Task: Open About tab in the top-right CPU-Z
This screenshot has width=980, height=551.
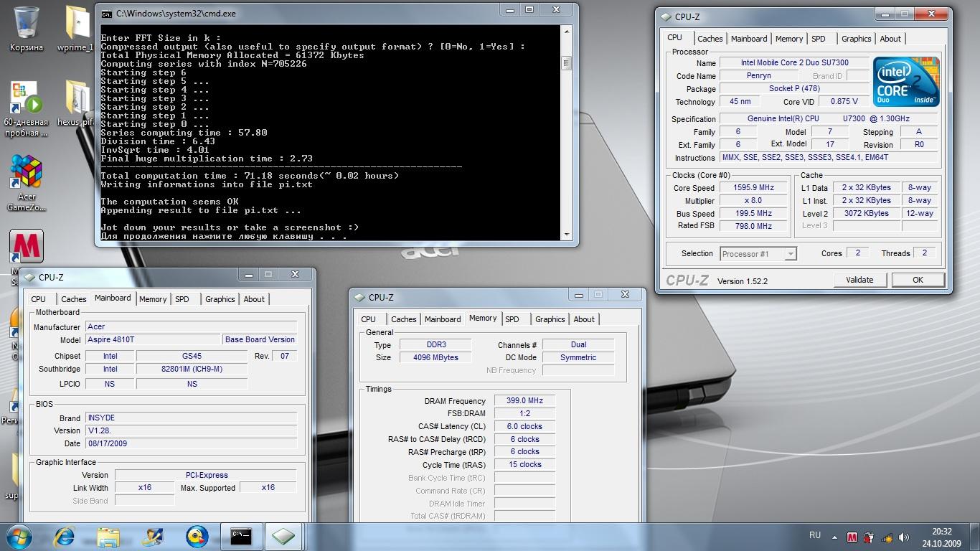Action: [x=890, y=39]
